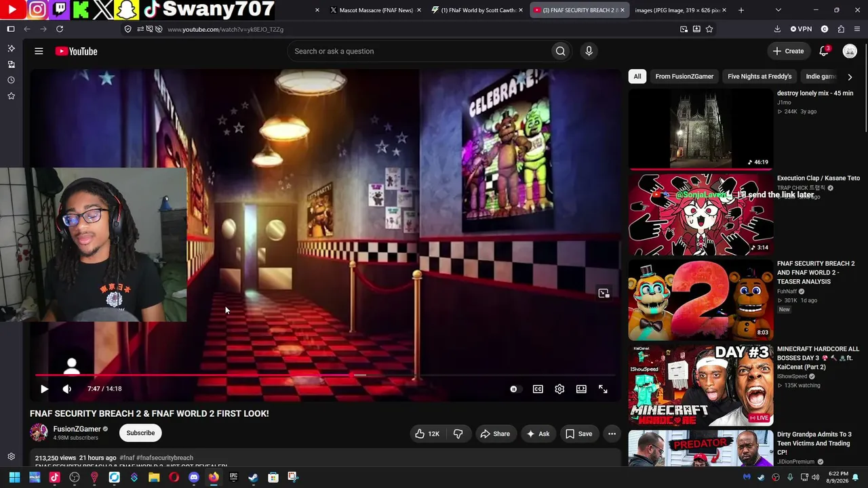Viewport: 868px width, 488px height.
Task: Select the Five Nights at Freddy's filter chip
Action: tap(759, 77)
